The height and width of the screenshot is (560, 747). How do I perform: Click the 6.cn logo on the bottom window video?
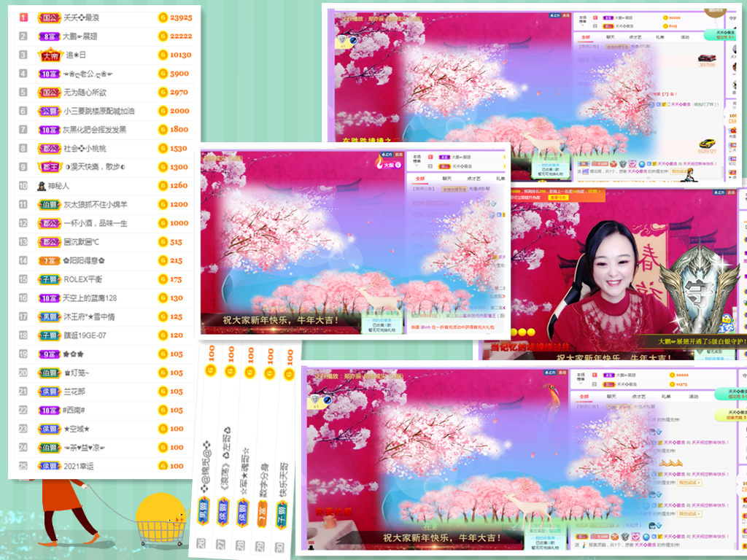pos(551,373)
